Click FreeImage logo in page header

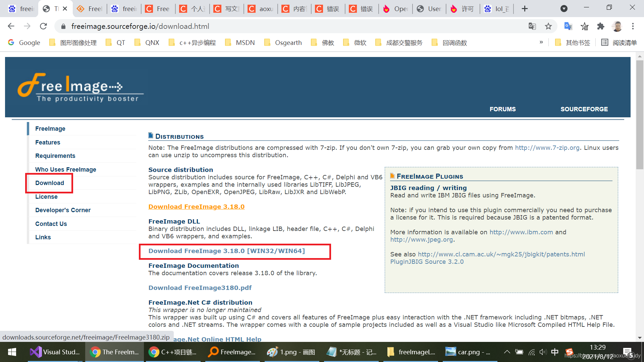click(80, 87)
